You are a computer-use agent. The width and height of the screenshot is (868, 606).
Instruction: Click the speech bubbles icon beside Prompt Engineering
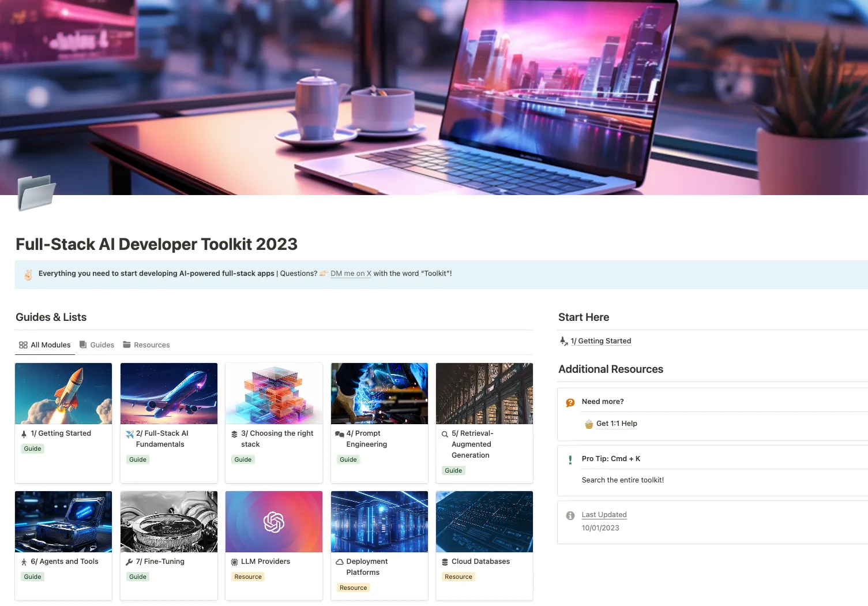[339, 433]
